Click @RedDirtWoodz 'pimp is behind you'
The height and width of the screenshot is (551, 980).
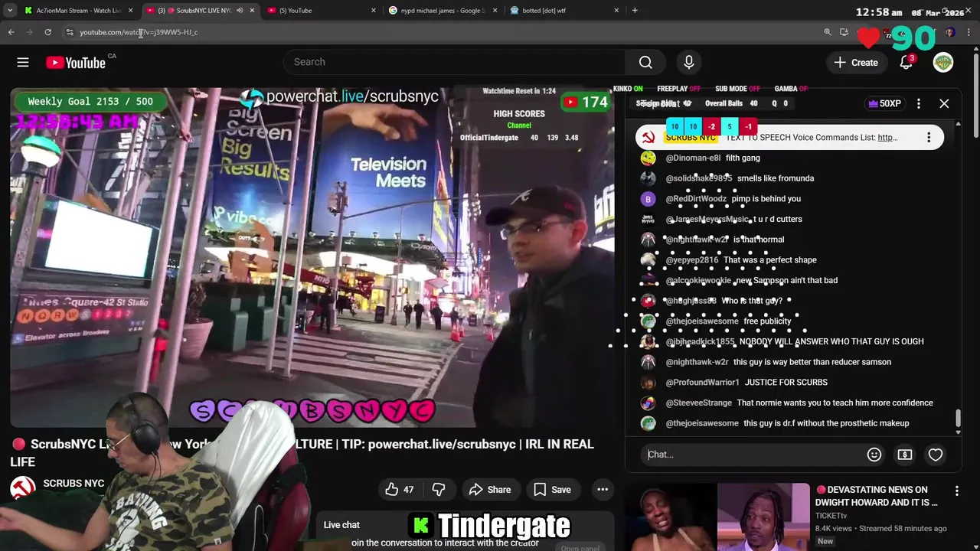(766, 199)
